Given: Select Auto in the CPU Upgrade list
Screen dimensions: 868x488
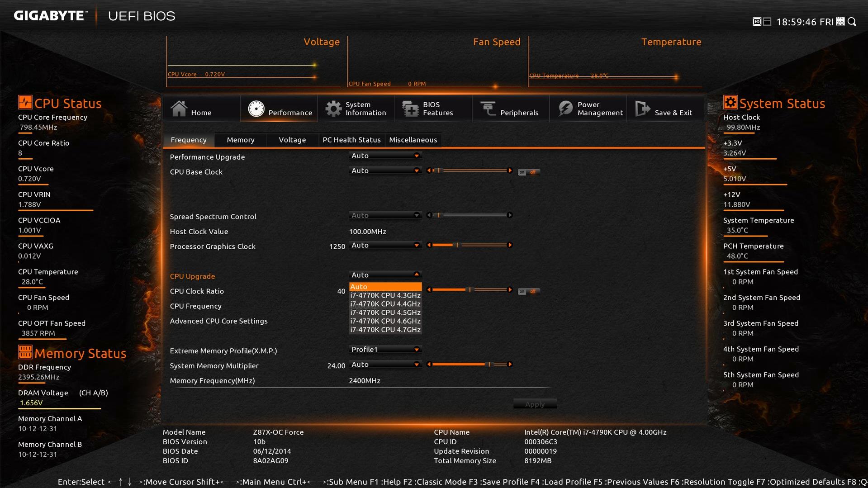Looking at the screenshot, I should tap(385, 287).
